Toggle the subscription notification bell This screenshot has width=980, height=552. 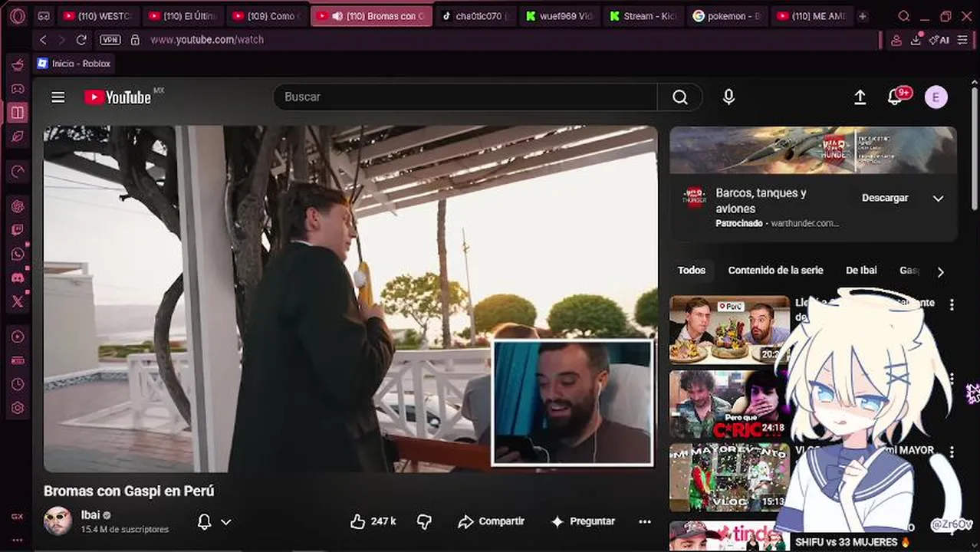[x=204, y=522]
